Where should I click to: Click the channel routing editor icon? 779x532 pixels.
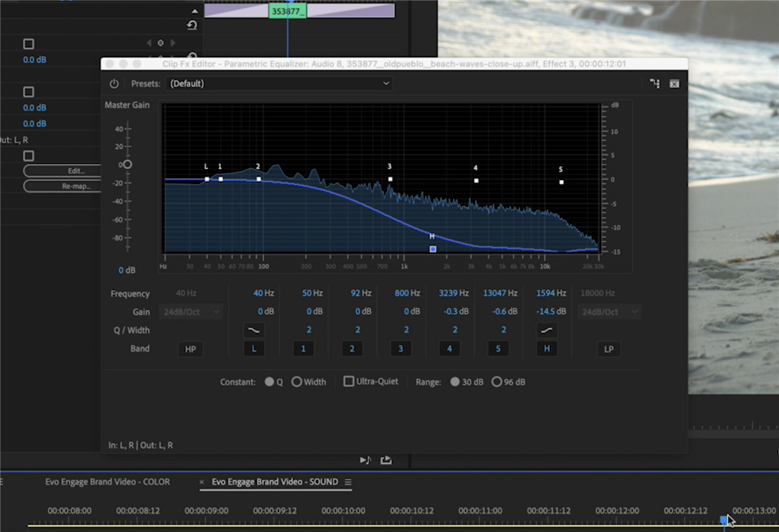[x=655, y=83]
